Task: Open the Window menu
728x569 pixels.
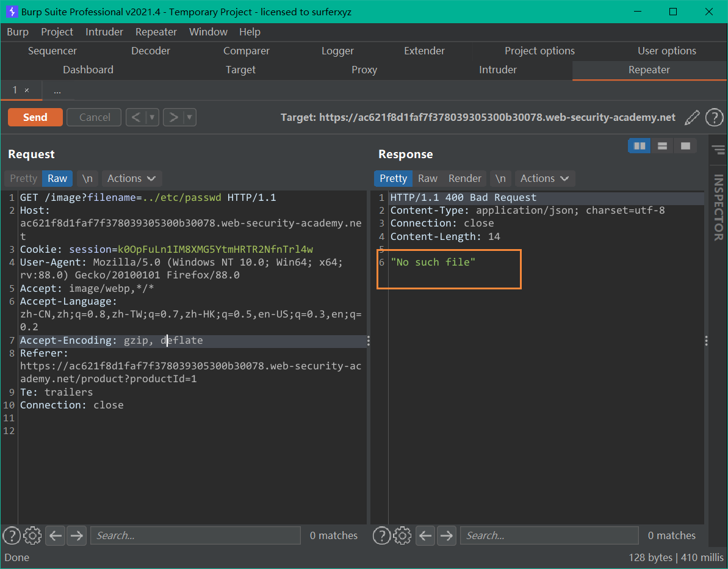Action: click(x=209, y=32)
